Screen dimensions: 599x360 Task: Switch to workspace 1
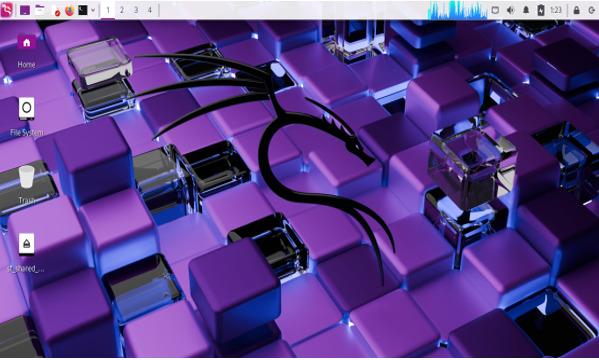tap(108, 10)
